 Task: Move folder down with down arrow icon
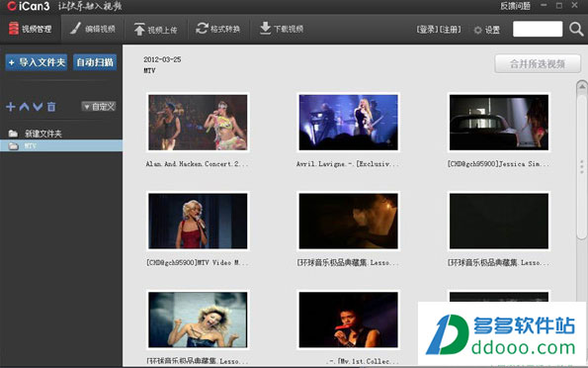(38, 107)
